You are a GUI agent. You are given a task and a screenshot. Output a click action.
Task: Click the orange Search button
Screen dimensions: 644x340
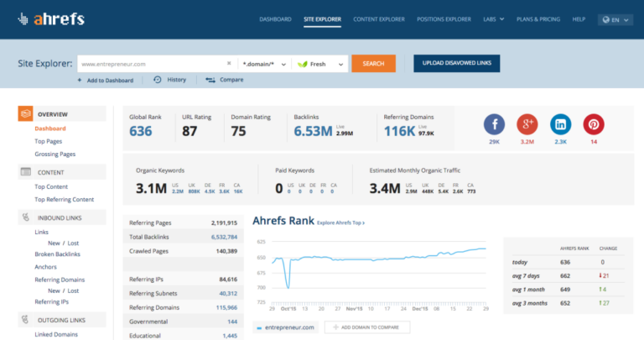point(373,64)
